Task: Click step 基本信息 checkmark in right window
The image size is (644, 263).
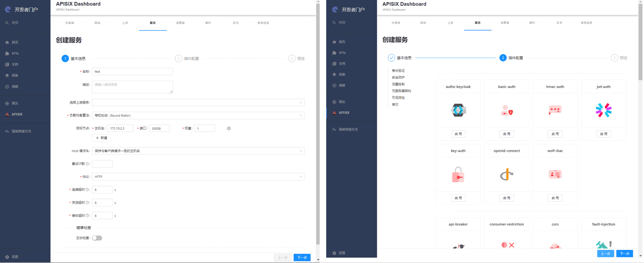Action: pyautogui.click(x=391, y=58)
